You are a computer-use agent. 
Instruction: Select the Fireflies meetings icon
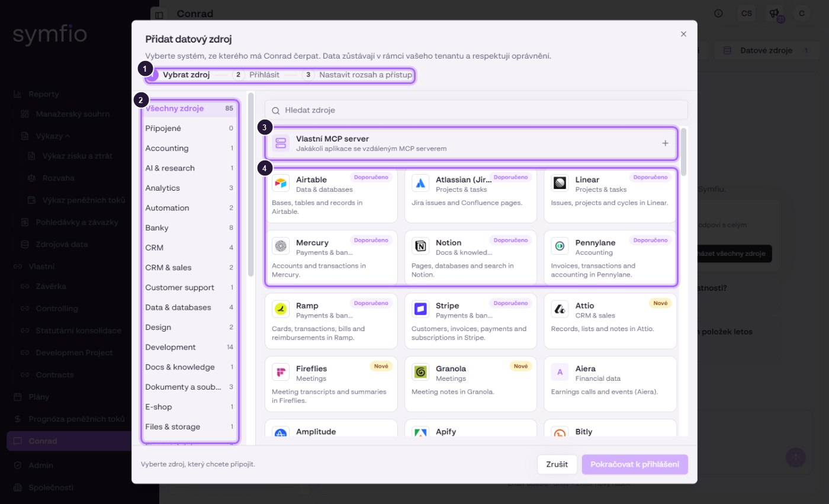[281, 373]
